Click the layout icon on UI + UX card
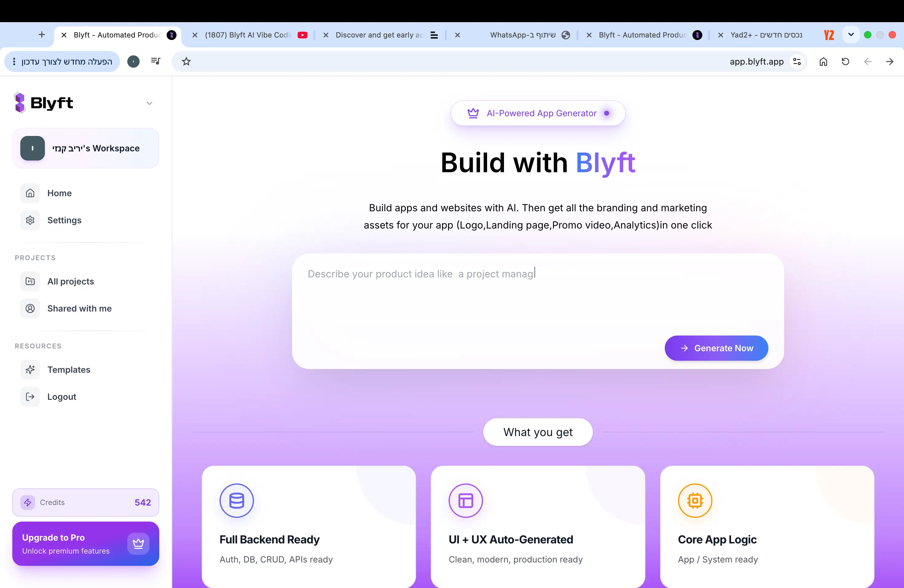Screen dimensions: 904x588 466,501
